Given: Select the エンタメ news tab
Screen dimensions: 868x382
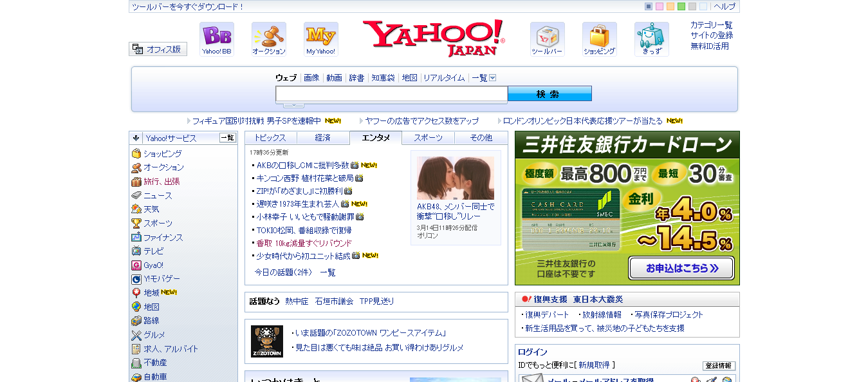Looking at the screenshot, I should pos(376,138).
